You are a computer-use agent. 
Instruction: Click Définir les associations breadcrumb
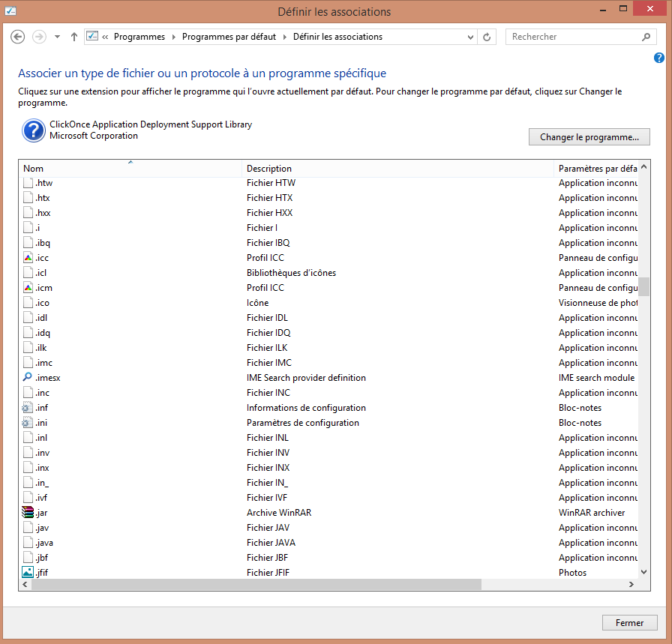[x=337, y=37]
